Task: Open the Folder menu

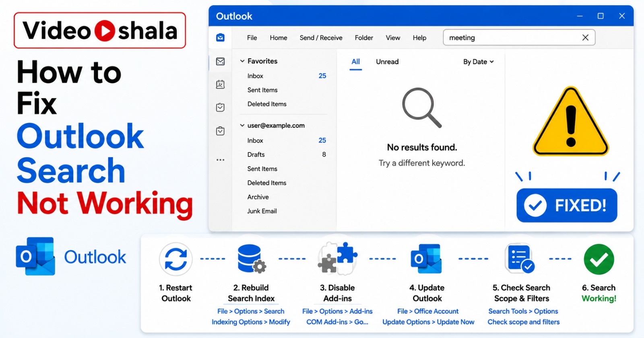Action: 364,38
